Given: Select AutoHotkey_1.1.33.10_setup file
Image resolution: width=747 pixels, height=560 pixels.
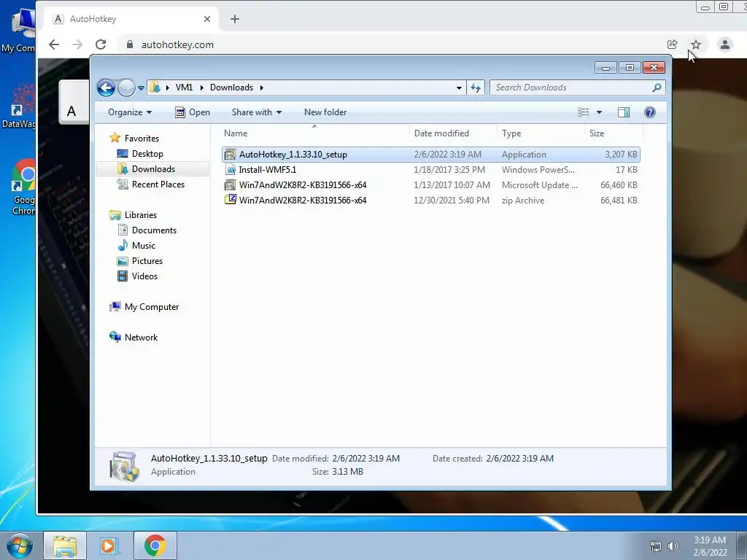Looking at the screenshot, I should pyautogui.click(x=430, y=155).
